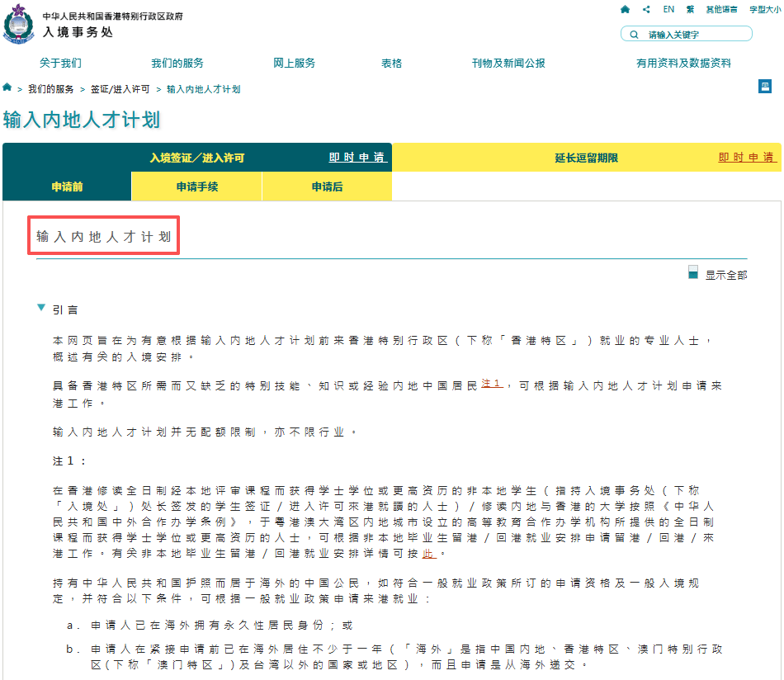This screenshot has width=784, height=680.
Task: Click the breadcrumb home icon
Action: (x=7, y=87)
